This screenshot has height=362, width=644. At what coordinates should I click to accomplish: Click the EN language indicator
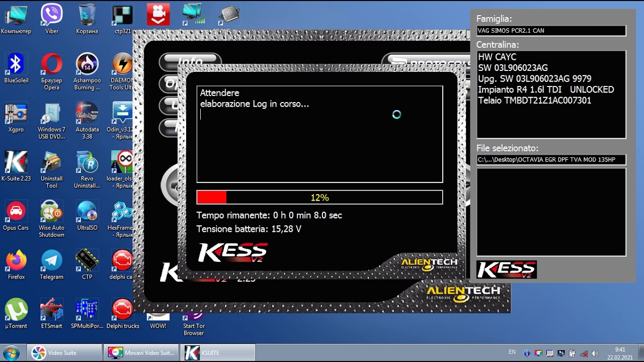click(512, 352)
